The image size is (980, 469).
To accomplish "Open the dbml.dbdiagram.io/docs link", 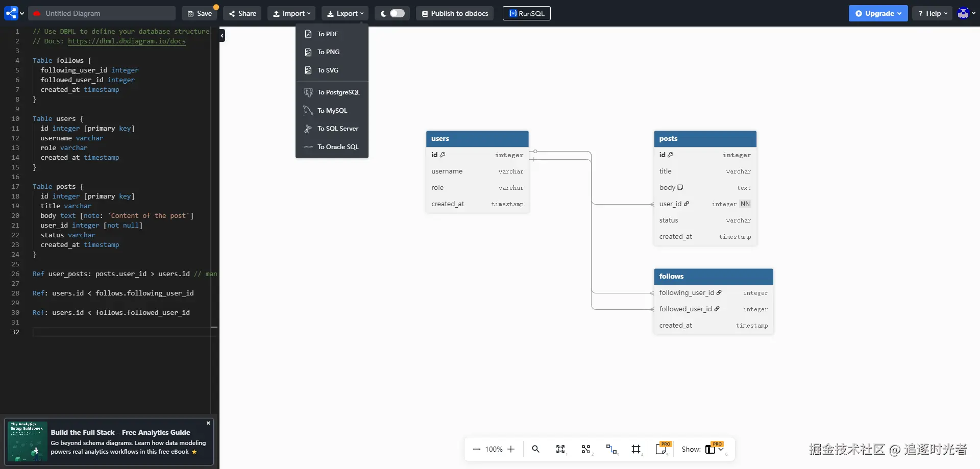I will (x=127, y=41).
